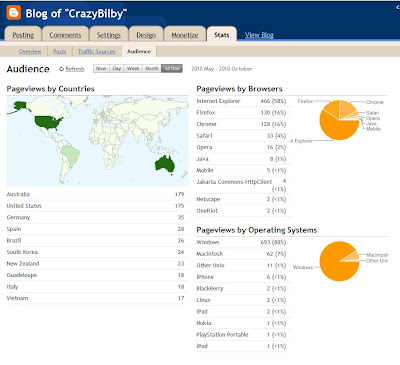The width and height of the screenshot is (400, 365).
Task: Open the Posting tab
Action: pyautogui.click(x=23, y=35)
